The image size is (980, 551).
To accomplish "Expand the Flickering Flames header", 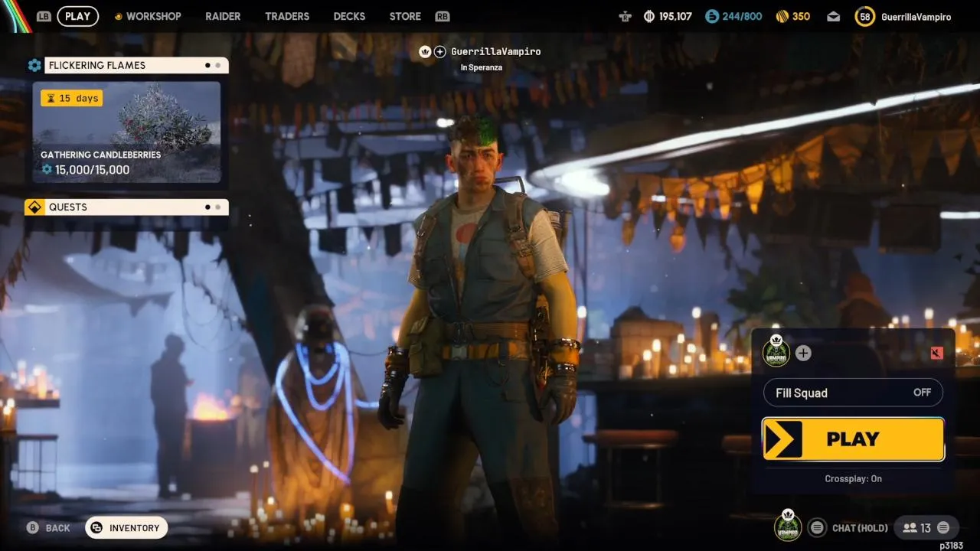I will (x=136, y=65).
